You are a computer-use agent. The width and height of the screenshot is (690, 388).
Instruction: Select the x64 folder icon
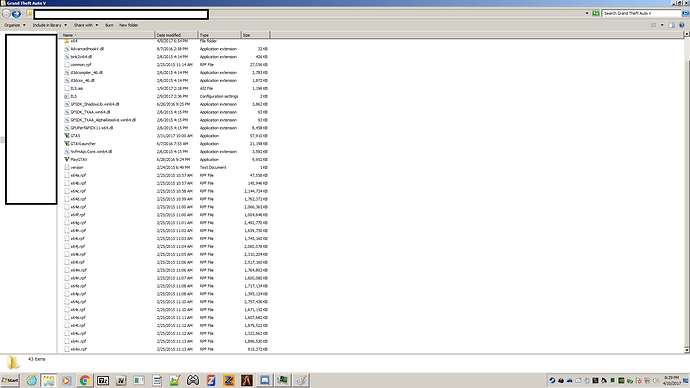click(x=66, y=41)
